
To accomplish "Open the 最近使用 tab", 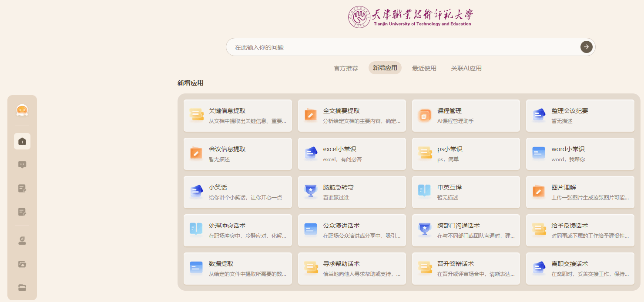I will pos(424,68).
